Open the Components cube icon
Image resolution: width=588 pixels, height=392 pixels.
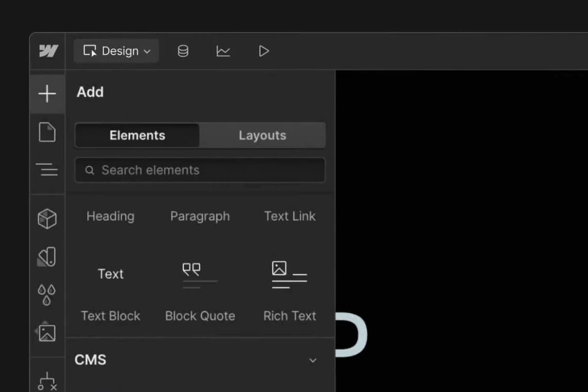click(47, 219)
